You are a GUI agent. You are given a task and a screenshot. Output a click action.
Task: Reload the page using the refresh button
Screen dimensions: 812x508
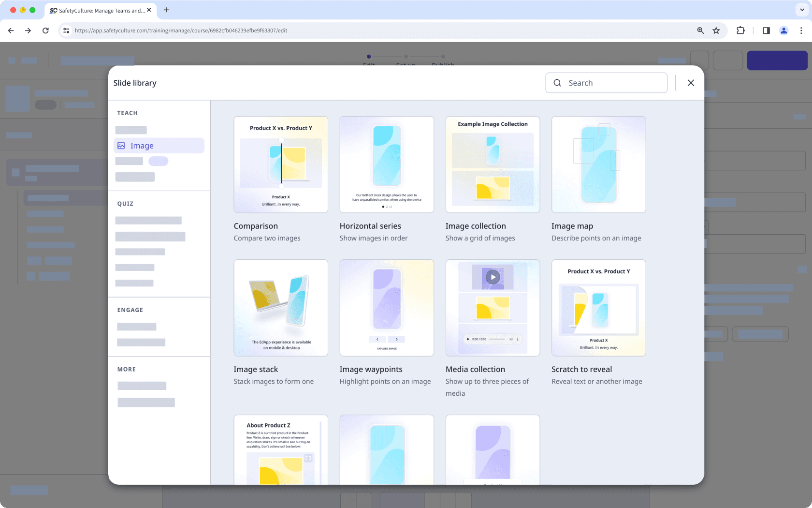(45, 30)
